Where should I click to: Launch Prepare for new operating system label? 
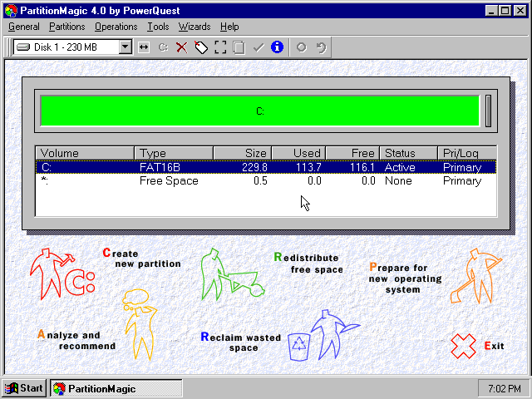pyautogui.click(x=405, y=278)
